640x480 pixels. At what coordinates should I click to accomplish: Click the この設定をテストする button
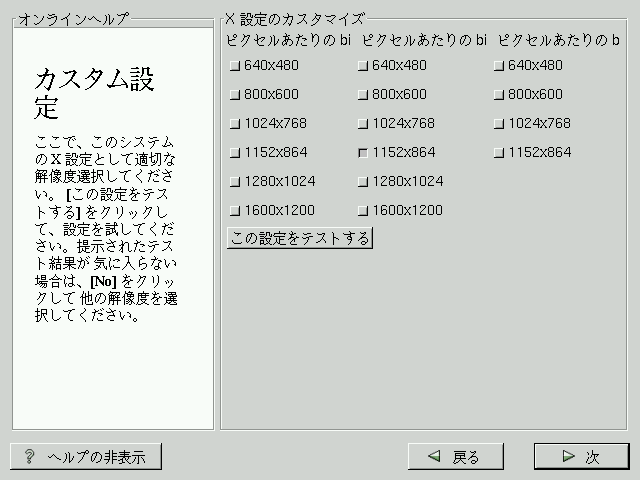point(299,238)
